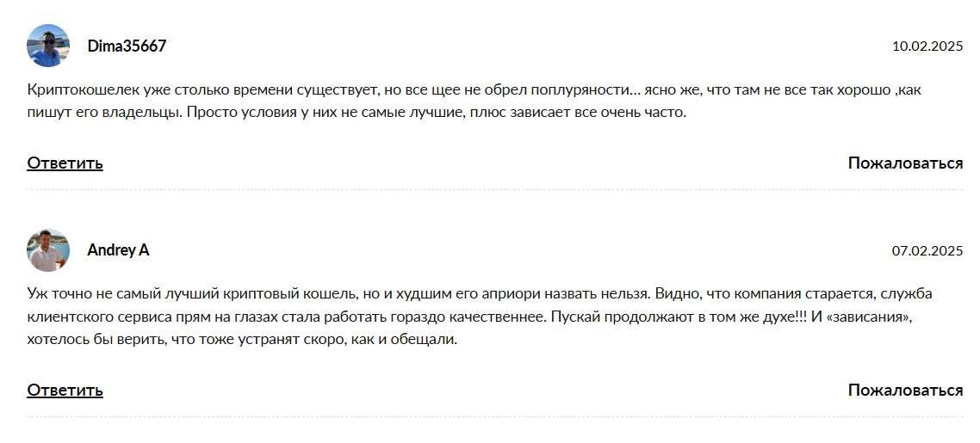Reply to Dima35667's comment via Ответить

point(65,163)
